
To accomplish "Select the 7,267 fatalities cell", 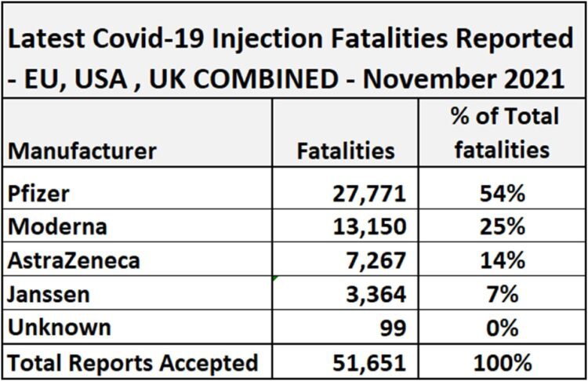I will 375,262.
